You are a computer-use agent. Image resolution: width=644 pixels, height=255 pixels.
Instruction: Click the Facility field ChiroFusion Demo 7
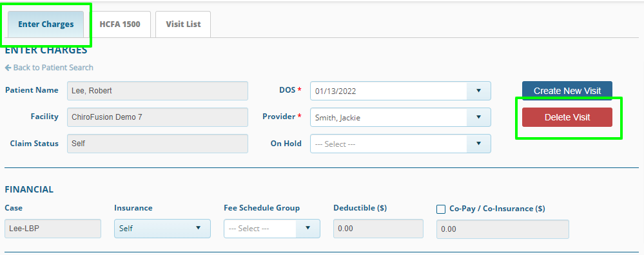[x=158, y=117]
